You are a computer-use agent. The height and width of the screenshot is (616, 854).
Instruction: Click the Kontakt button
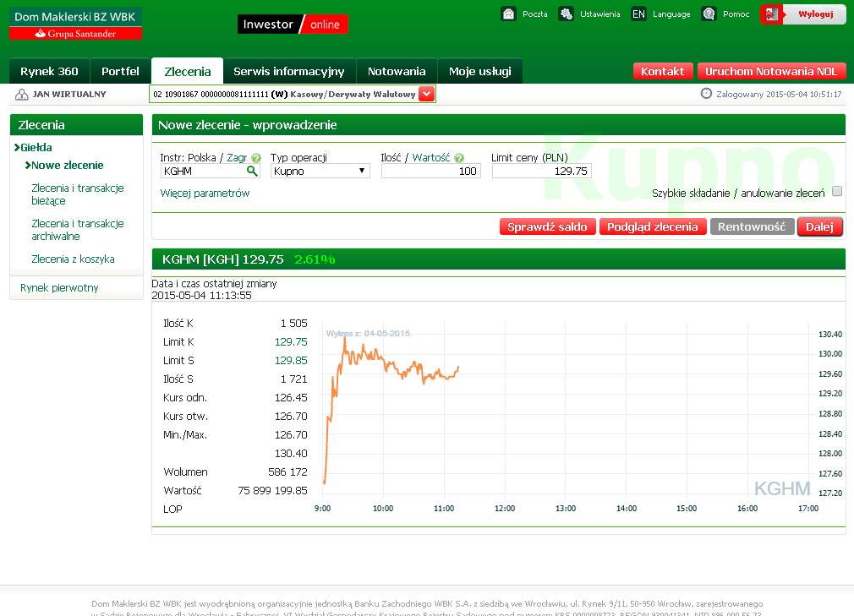coord(663,71)
